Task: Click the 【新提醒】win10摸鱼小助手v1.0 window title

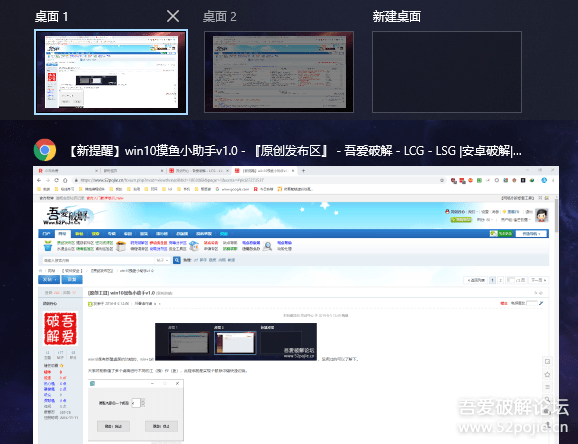Action: point(296,151)
